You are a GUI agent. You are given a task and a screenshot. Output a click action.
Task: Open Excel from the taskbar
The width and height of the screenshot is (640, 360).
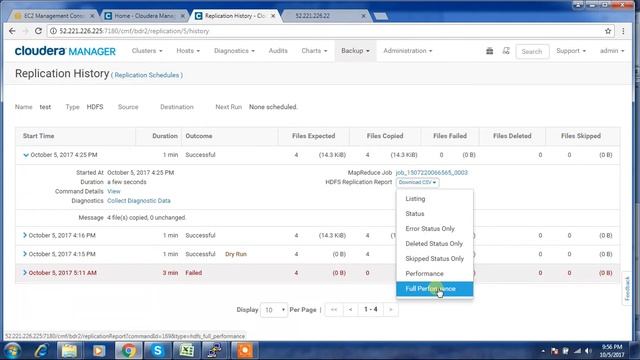[x=187, y=350]
